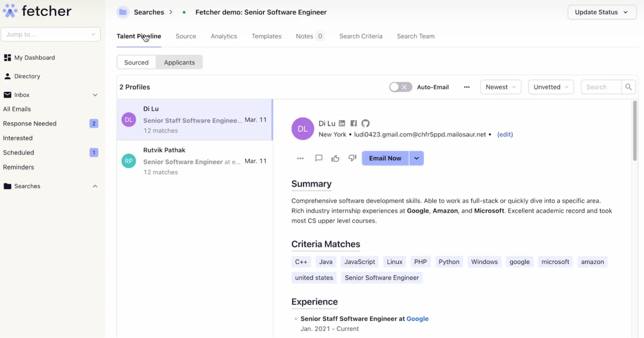The width and height of the screenshot is (644, 338).
Task: Click the Inbox envelope icon
Action: point(7,95)
